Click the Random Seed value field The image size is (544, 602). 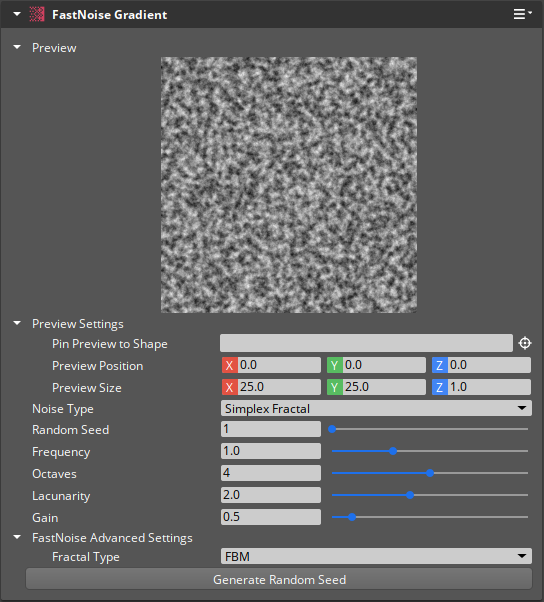(271, 429)
